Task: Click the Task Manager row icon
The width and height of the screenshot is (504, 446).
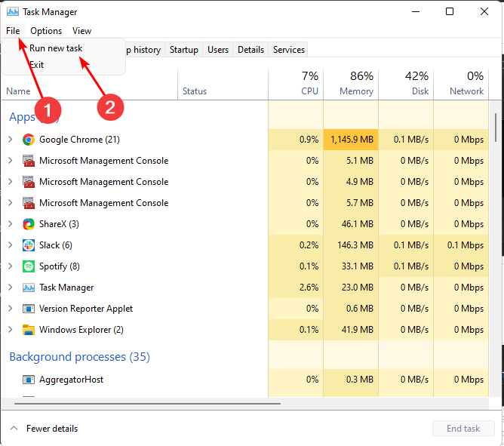Action: (29, 288)
